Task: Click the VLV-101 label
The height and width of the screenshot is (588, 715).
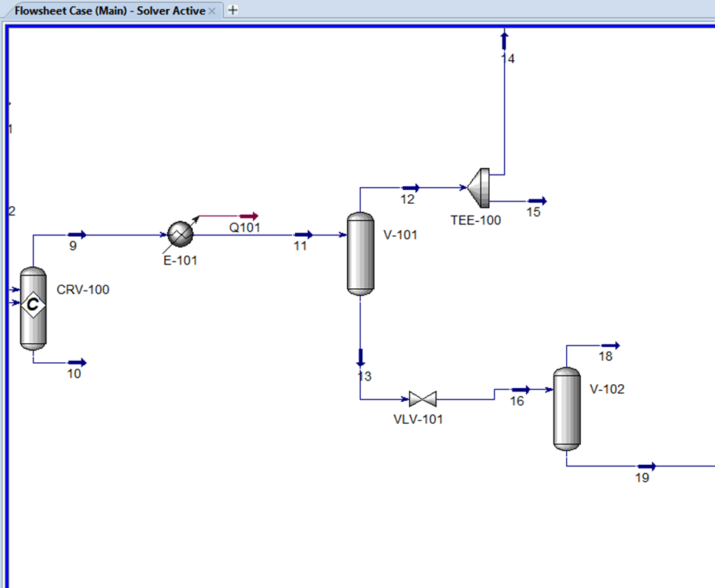Action: pos(418,419)
